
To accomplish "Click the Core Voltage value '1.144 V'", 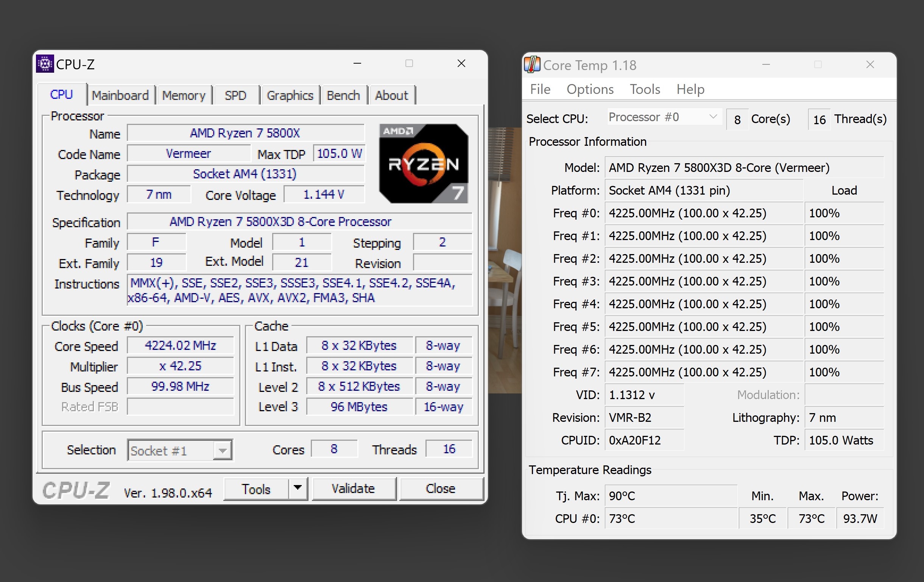I will (x=324, y=194).
